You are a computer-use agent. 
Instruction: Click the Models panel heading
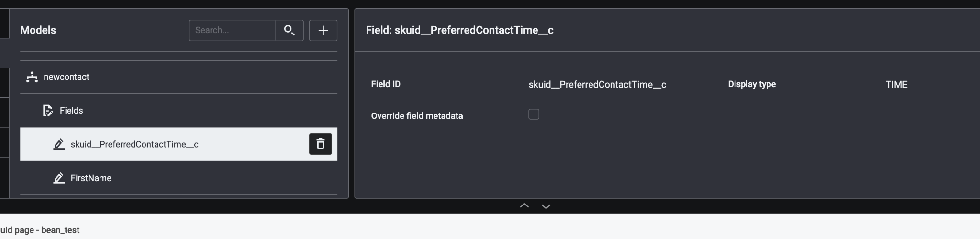tap(38, 30)
